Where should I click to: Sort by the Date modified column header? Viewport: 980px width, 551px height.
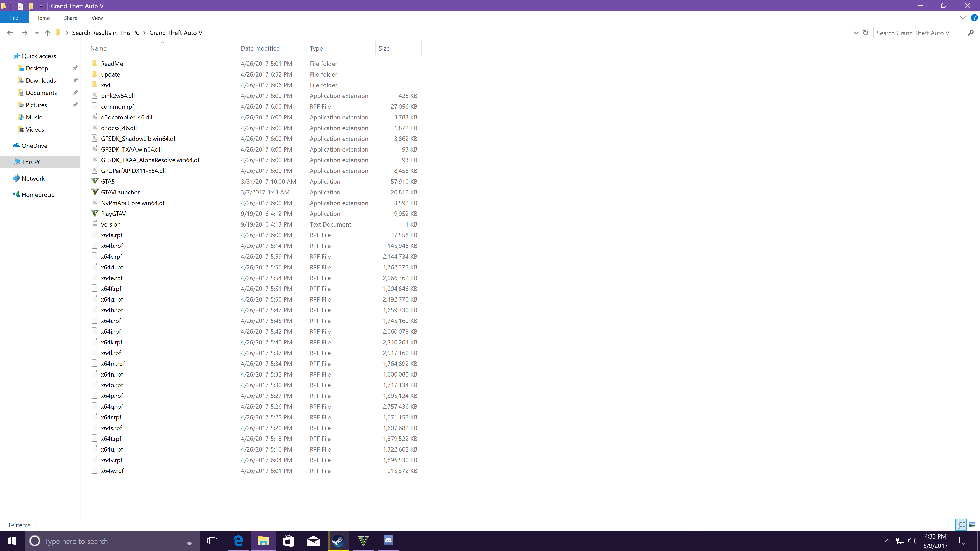pos(260,48)
